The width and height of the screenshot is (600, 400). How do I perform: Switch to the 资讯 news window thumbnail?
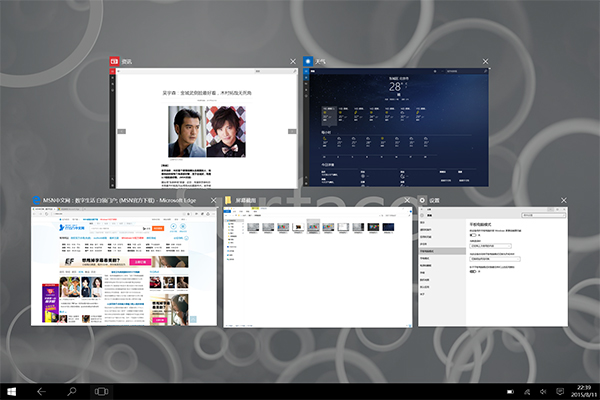pos(204,128)
